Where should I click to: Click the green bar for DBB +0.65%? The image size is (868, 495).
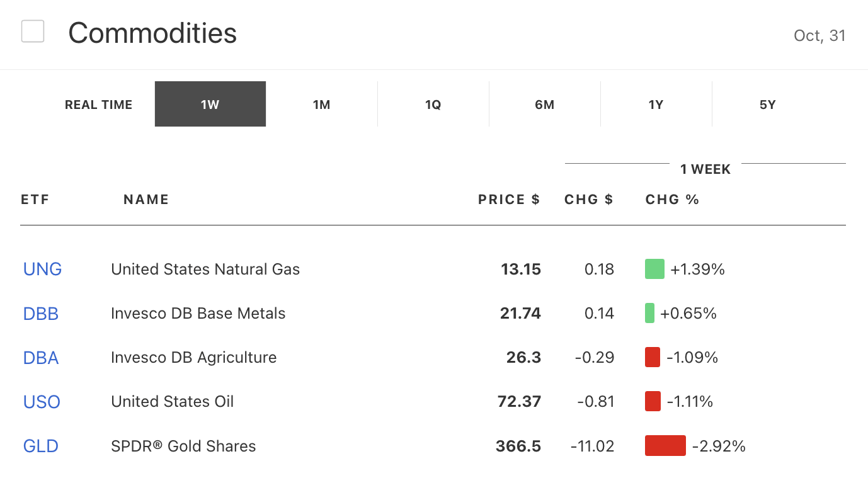pos(649,314)
